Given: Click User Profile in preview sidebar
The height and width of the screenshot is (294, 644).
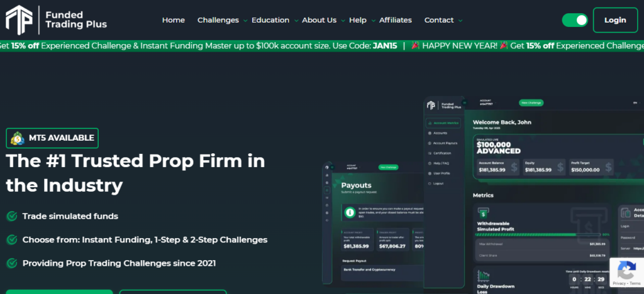Looking at the screenshot, I should click(439, 173).
